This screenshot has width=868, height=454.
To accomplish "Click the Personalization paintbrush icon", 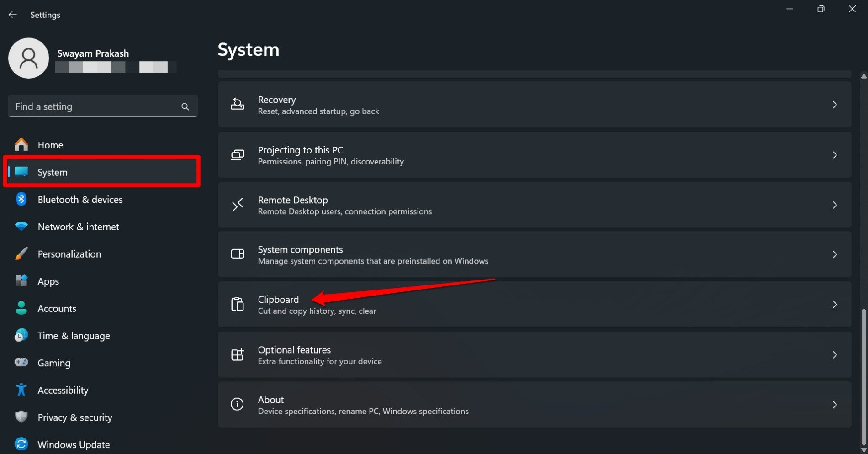I will pyautogui.click(x=21, y=254).
